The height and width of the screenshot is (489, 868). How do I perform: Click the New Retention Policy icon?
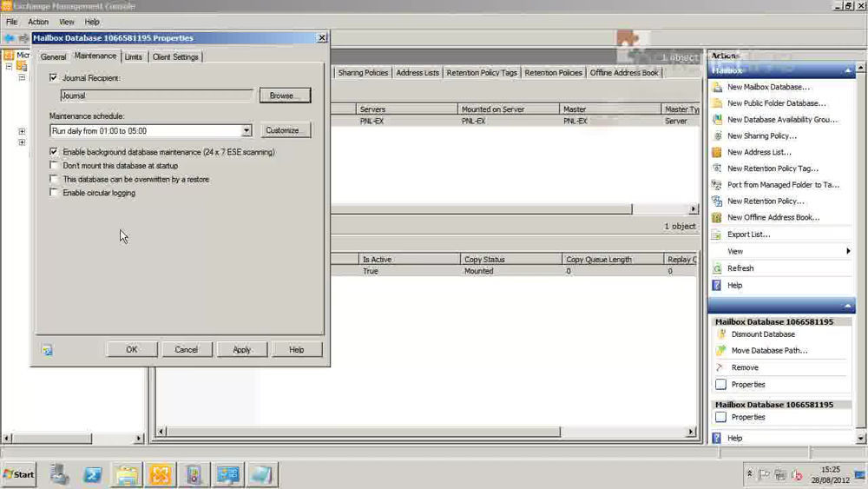pyautogui.click(x=717, y=201)
